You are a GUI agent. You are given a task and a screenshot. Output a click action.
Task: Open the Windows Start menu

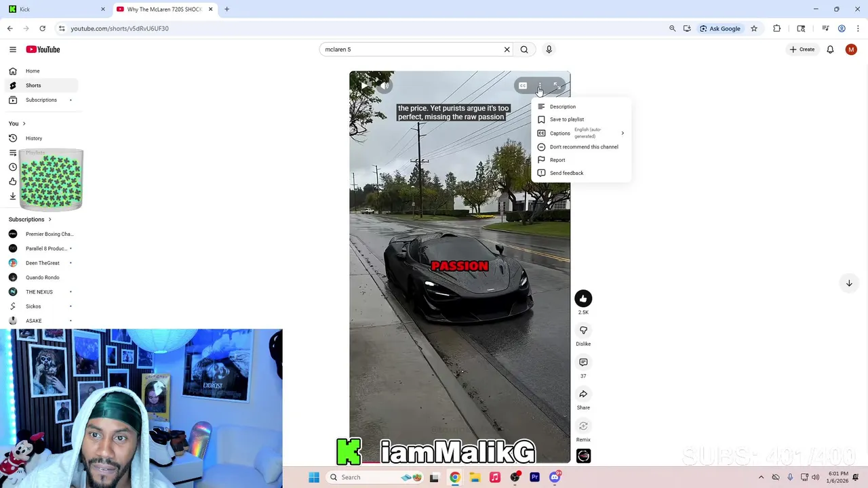[x=314, y=477]
